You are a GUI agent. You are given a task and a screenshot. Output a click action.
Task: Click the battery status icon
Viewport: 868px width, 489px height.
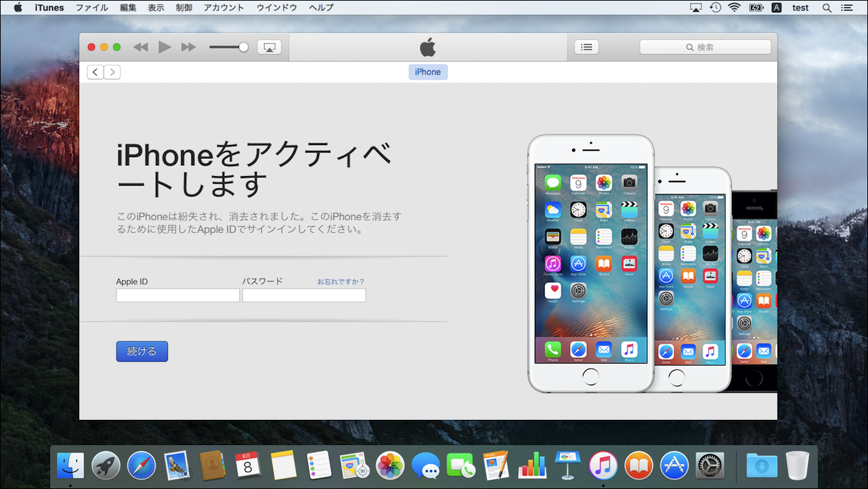pos(756,7)
